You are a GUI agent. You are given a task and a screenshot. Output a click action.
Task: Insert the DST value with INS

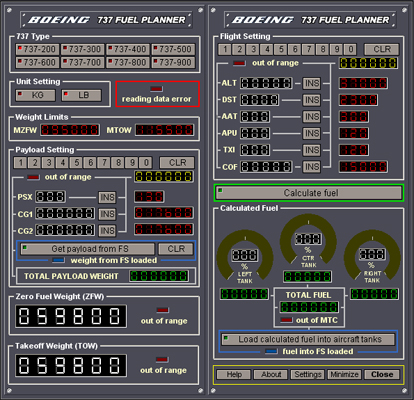pos(312,100)
